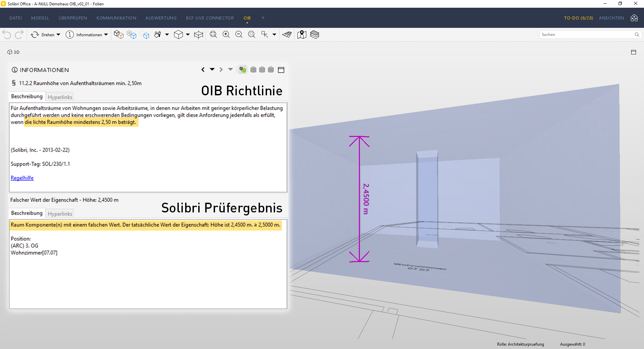Open the forward history dropdown in Informationen
Screen dimensions: 644x349
click(230, 69)
